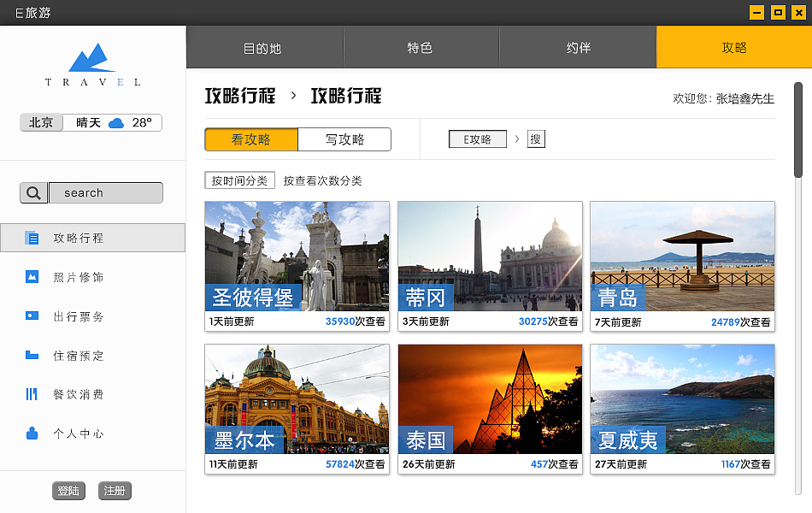Click the 出行票务 ticket icon
The width and height of the screenshot is (812, 513).
32,316
